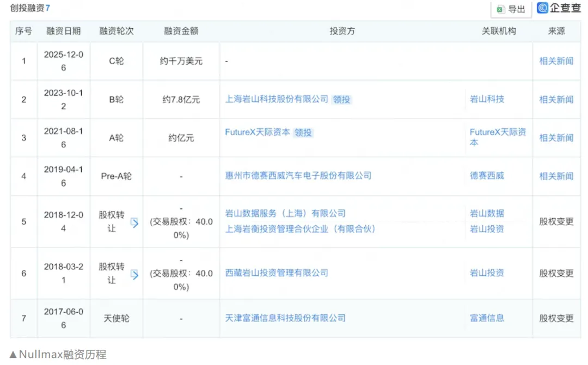The height and width of the screenshot is (365, 588).
Task: Select the round cell A轮
Action: pos(117,138)
